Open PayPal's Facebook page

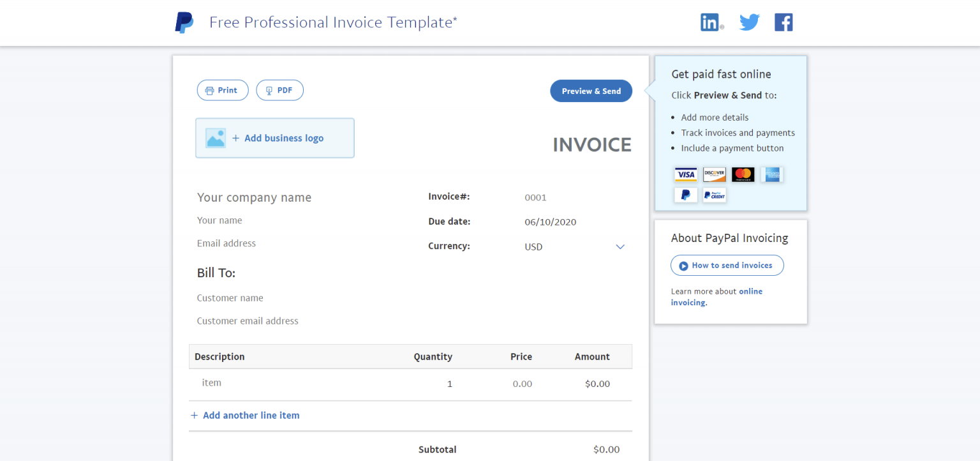coord(783,21)
